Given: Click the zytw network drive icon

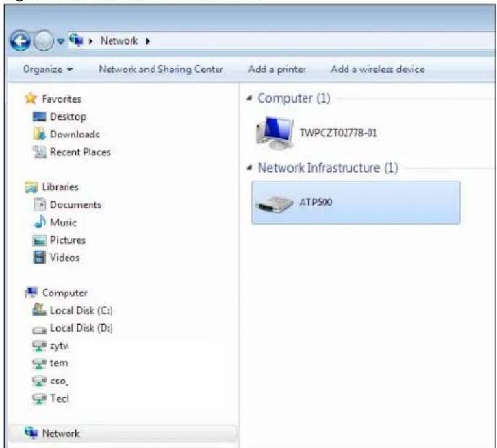Looking at the screenshot, I should click(39, 345).
